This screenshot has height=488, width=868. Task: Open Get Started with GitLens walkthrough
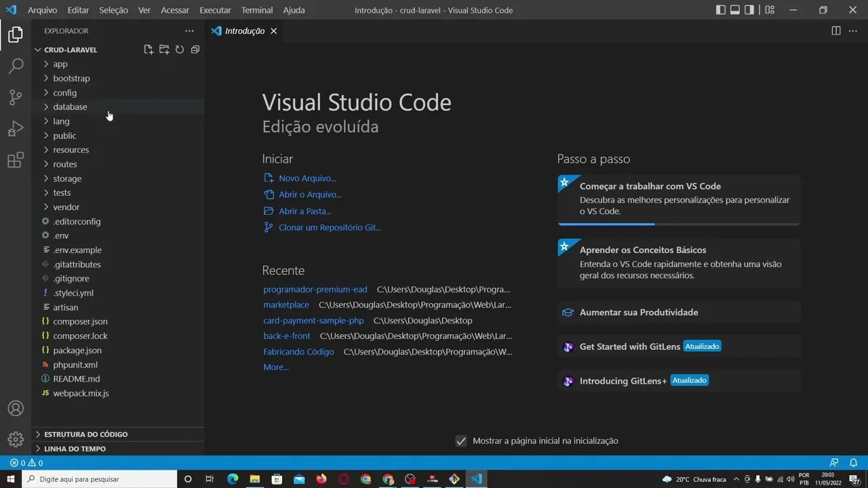pyautogui.click(x=679, y=346)
